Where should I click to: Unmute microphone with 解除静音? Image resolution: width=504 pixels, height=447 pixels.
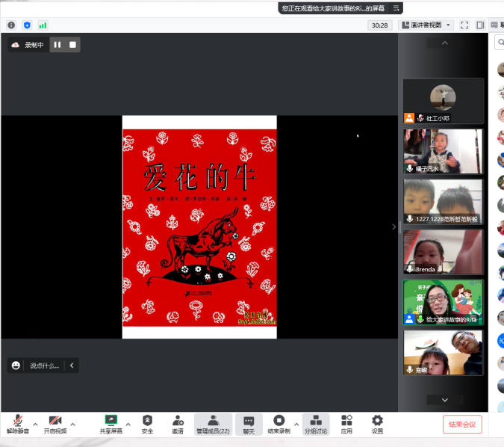point(18,425)
